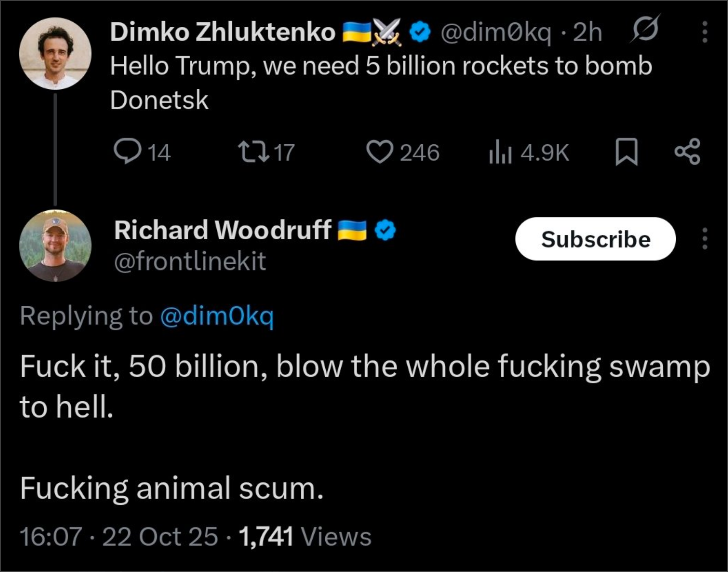Click the 2h timestamp on Dimko's tweet
The width and height of the screenshot is (728, 572).
coord(587,32)
